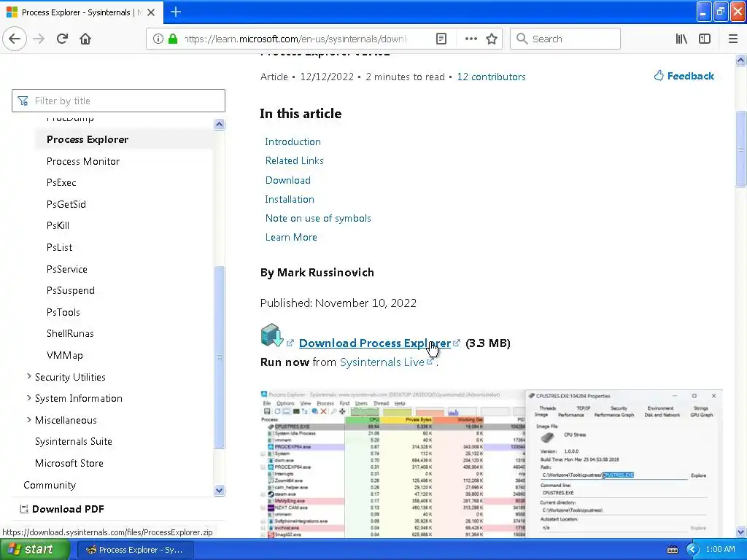
Task: Reload the page with the refresh icon
Action: pos(62,39)
